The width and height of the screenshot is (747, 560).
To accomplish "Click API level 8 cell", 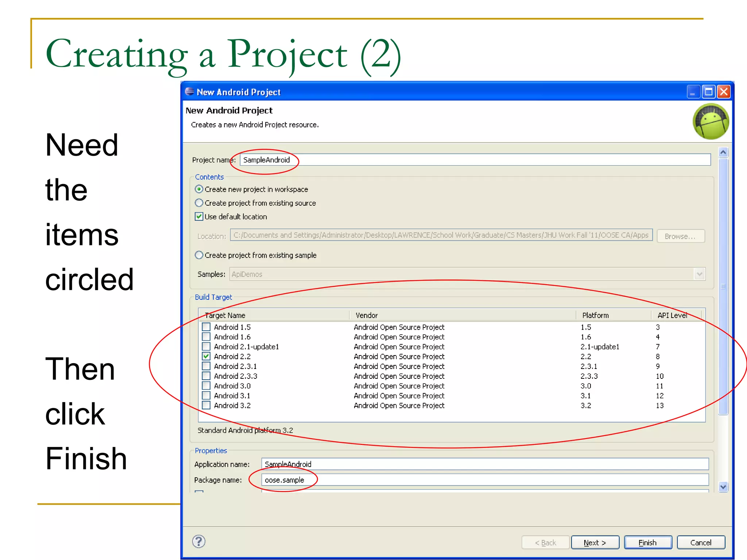I will tap(658, 356).
